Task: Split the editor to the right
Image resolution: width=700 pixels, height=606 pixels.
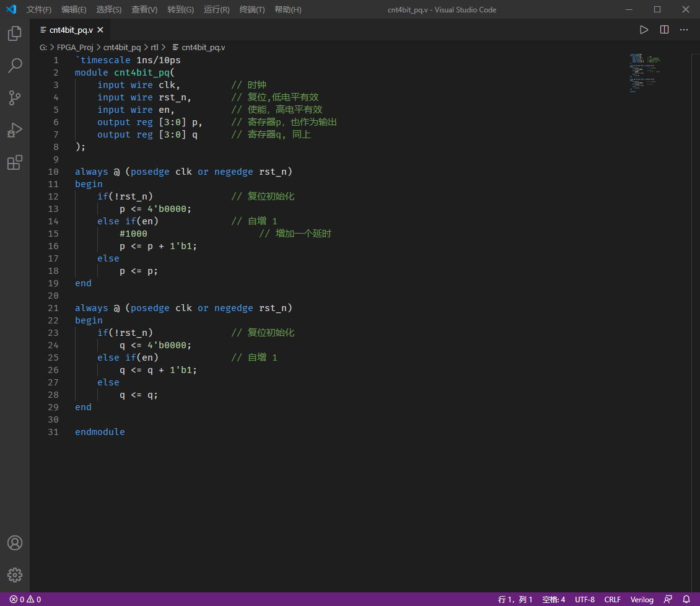Action: (664, 30)
